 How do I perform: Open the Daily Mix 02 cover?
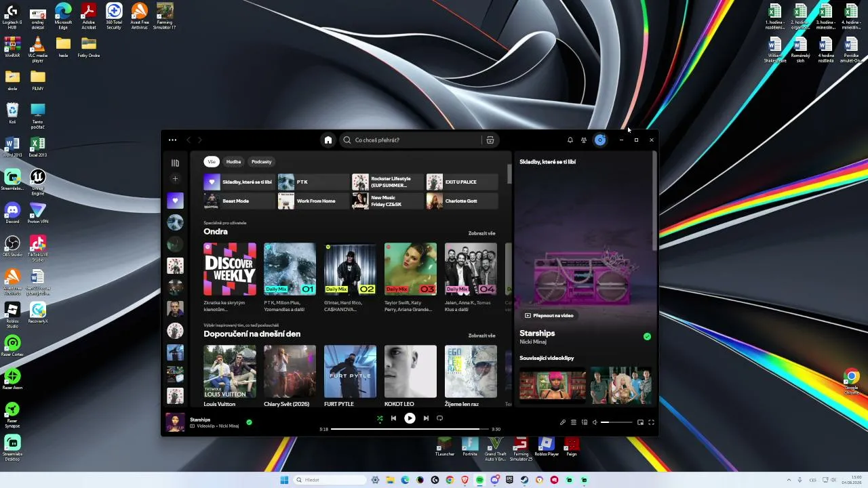(350, 269)
